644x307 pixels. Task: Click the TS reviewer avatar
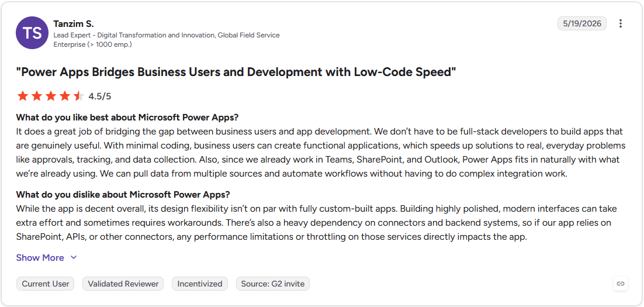32,33
